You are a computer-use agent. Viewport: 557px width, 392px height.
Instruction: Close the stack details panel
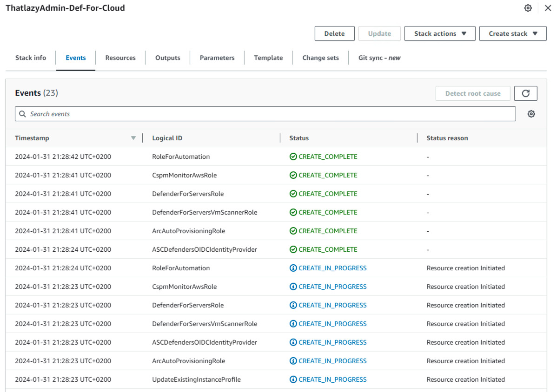tap(548, 8)
